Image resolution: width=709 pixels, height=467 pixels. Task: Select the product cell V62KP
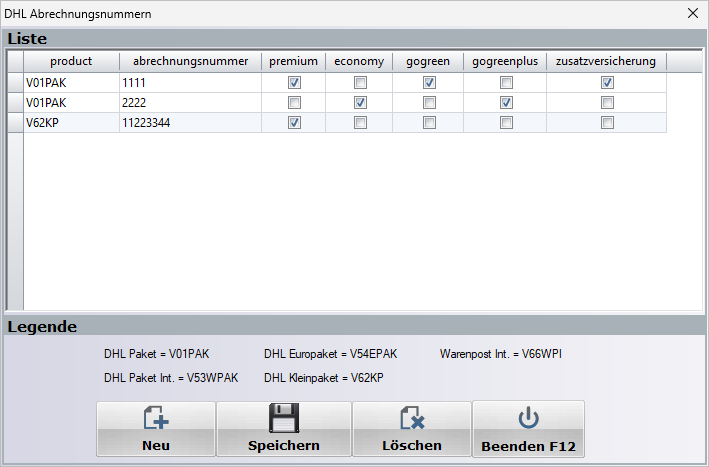click(x=71, y=122)
